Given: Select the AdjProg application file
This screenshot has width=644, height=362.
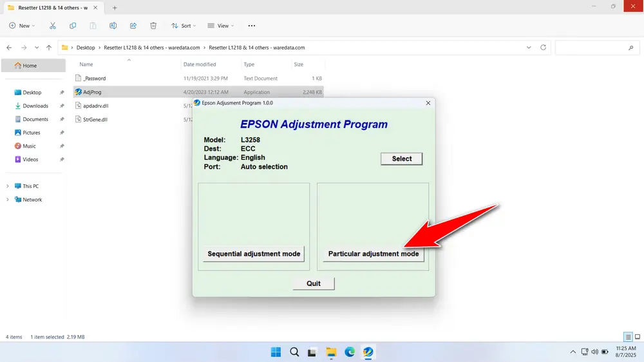Looking at the screenshot, I should click(199, 92).
